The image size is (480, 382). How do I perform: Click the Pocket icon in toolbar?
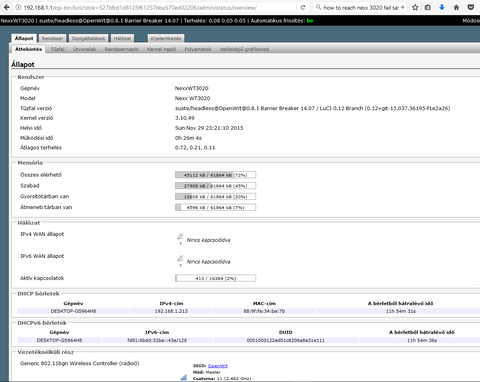(x=471, y=7)
